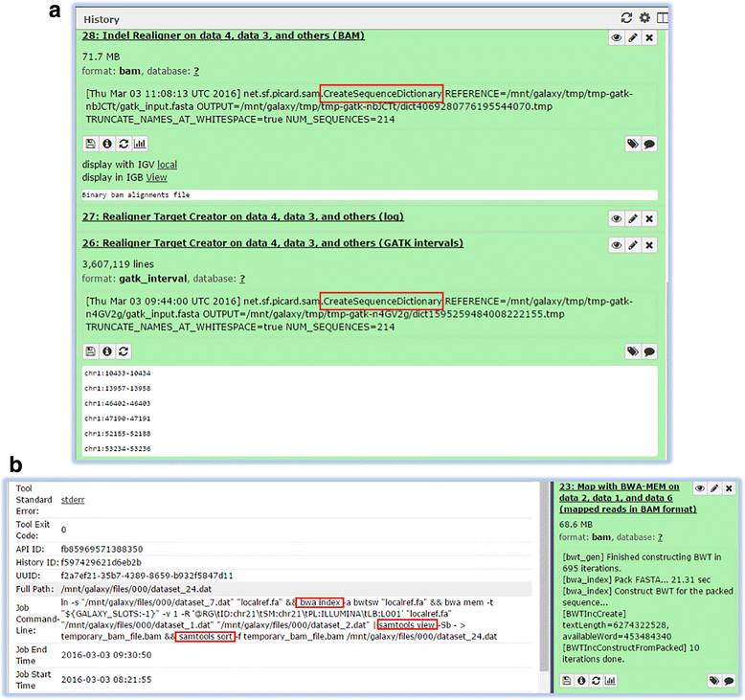Click the Tool Exit Code value 0
The image size is (745, 700).
[x=63, y=530]
